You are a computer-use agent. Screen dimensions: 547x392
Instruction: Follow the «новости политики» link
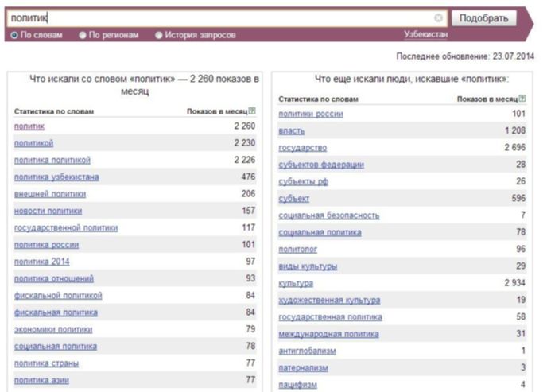pyautogui.click(x=48, y=211)
